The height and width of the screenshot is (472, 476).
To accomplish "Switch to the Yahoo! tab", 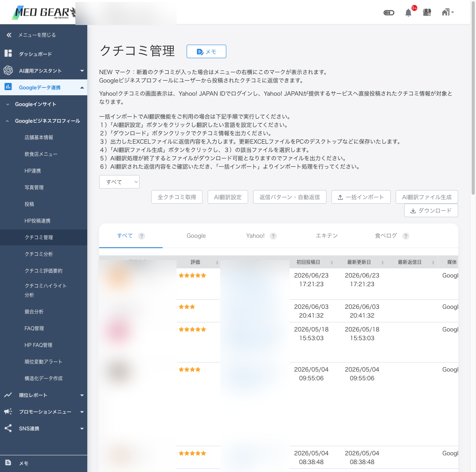I will click(255, 236).
